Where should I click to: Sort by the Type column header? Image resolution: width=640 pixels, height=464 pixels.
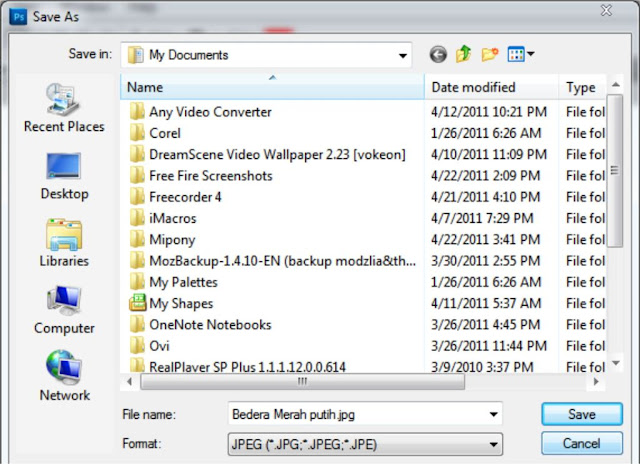pyautogui.click(x=582, y=87)
